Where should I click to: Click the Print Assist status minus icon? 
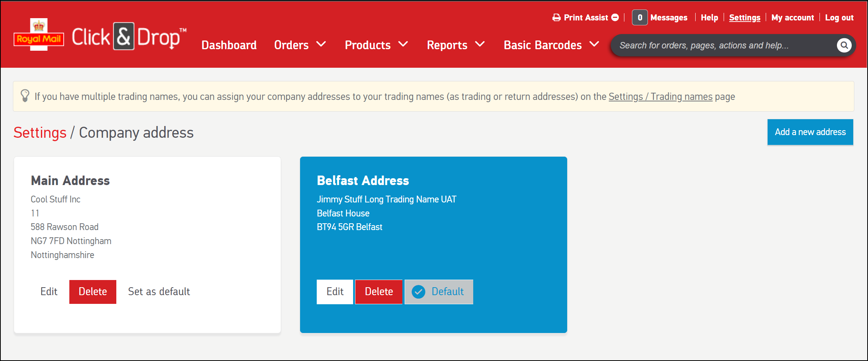(x=615, y=18)
